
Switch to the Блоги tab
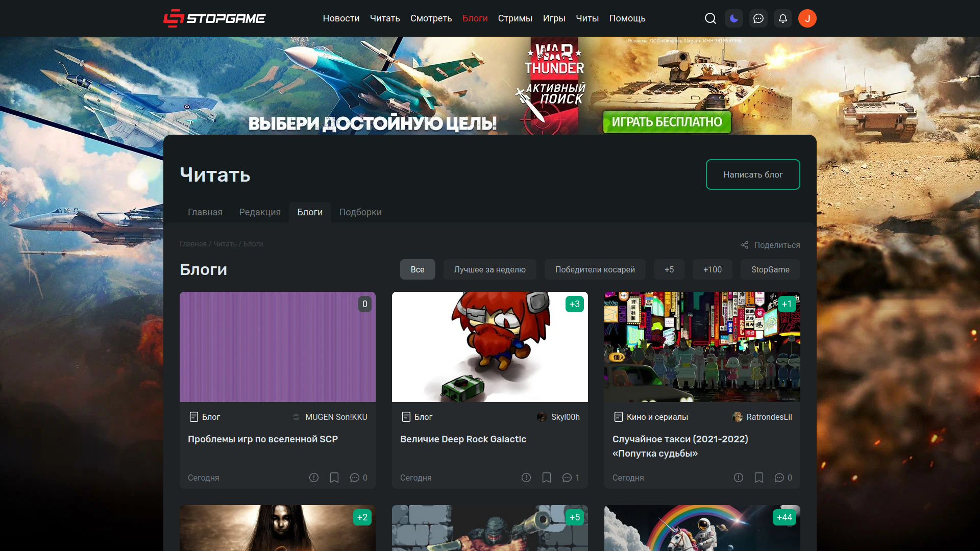coord(310,212)
